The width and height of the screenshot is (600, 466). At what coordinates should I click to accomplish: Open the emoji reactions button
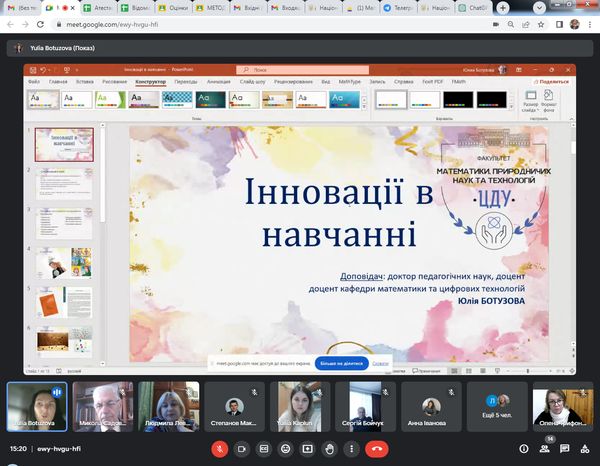coord(285,449)
